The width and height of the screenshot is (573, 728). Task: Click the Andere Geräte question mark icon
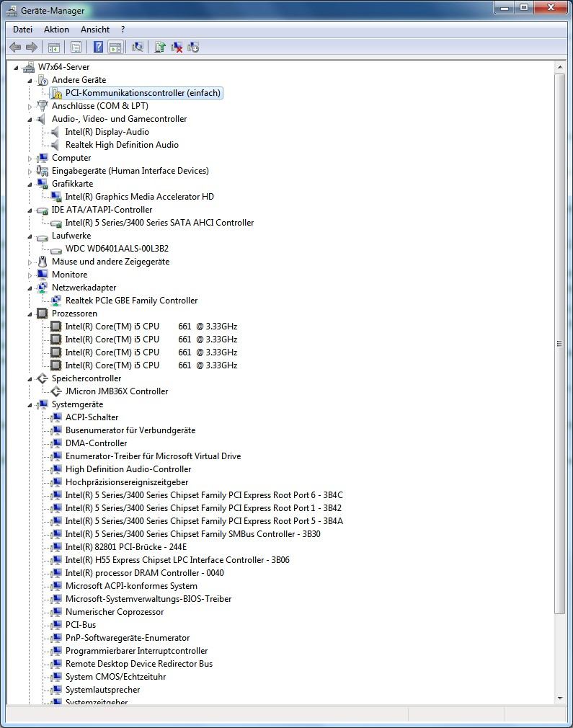(43, 80)
